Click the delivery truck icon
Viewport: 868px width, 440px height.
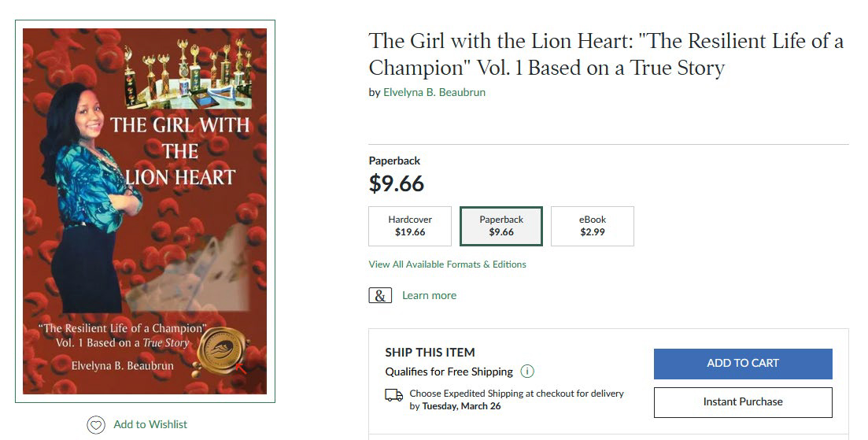pyautogui.click(x=394, y=395)
